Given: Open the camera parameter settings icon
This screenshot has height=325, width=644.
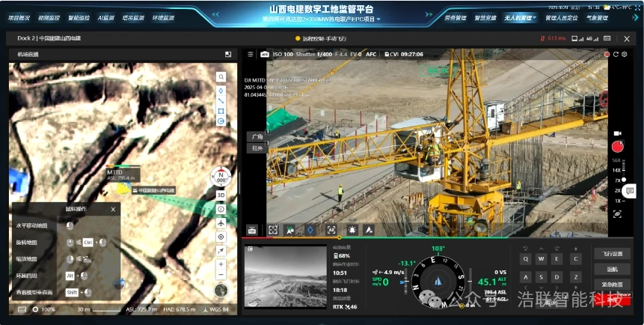Looking at the screenshot, I should [x=250, y=55].
